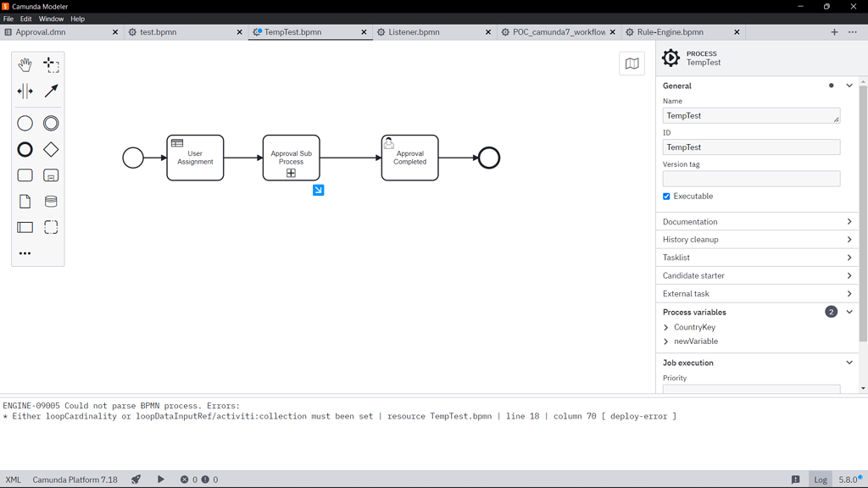The image size is (868, 488).
Task: Deploy the diagram via the rocket icon
Action: 136,479
